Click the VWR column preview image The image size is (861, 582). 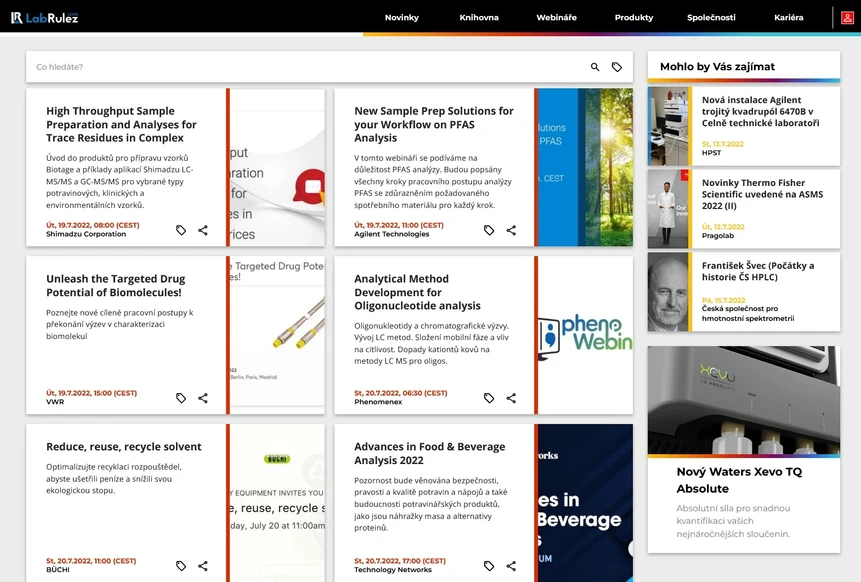pos(277,335)
